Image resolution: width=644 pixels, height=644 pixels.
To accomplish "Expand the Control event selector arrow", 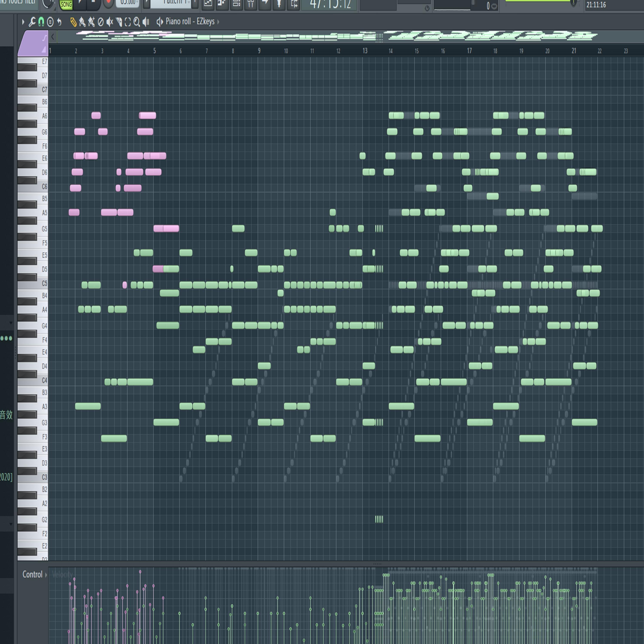I will (x=46, y=575).
